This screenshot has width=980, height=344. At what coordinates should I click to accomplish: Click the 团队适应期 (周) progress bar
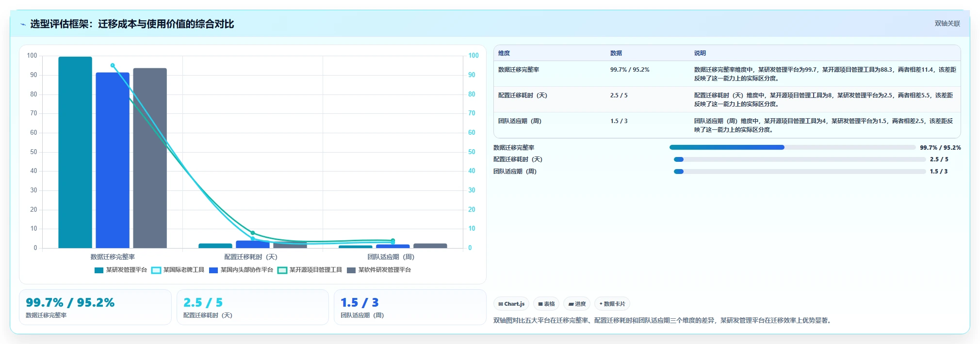[800, 172]
